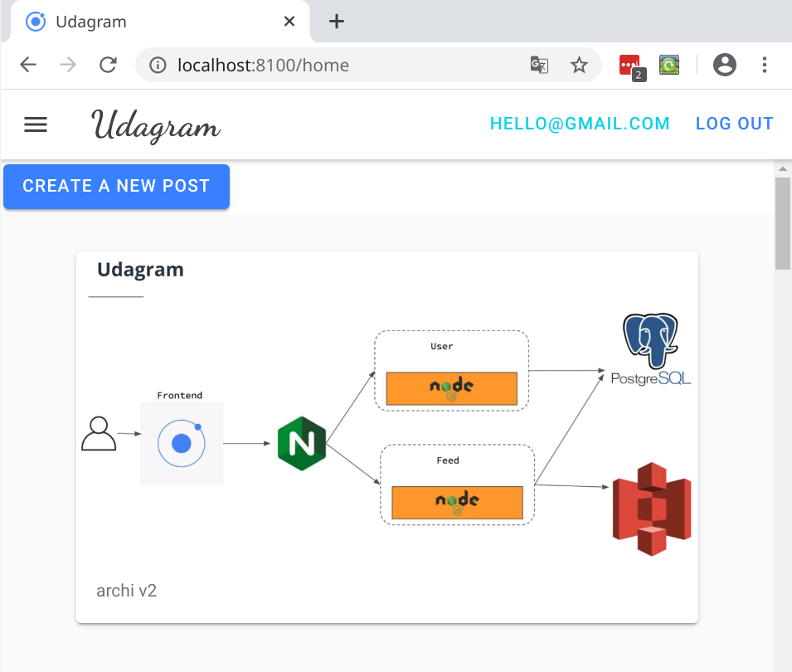Open the hamburger side menu
Viewport: 792px width, 672px height.
click(x=36, y=124)
